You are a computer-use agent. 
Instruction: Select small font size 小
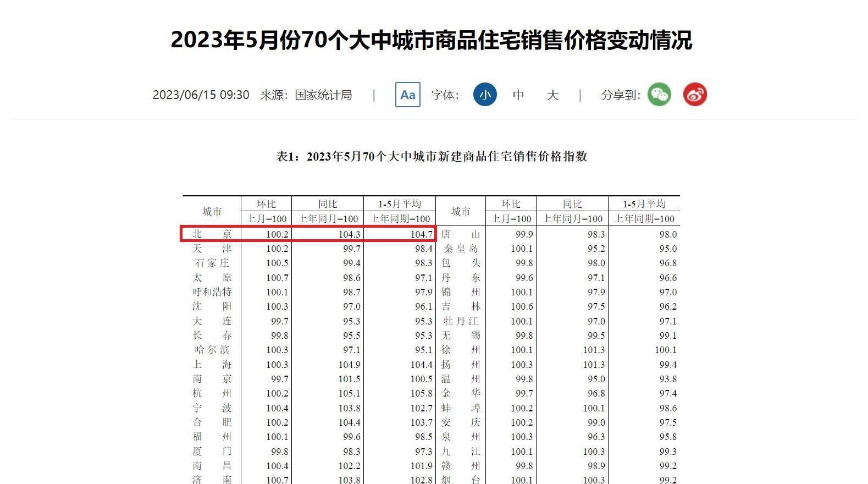(485, 95)
